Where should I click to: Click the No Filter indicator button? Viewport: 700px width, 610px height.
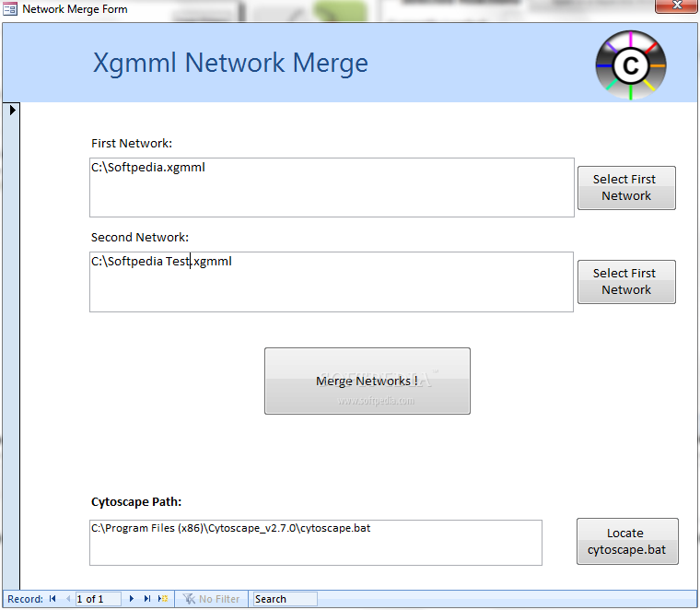[211, 599]
